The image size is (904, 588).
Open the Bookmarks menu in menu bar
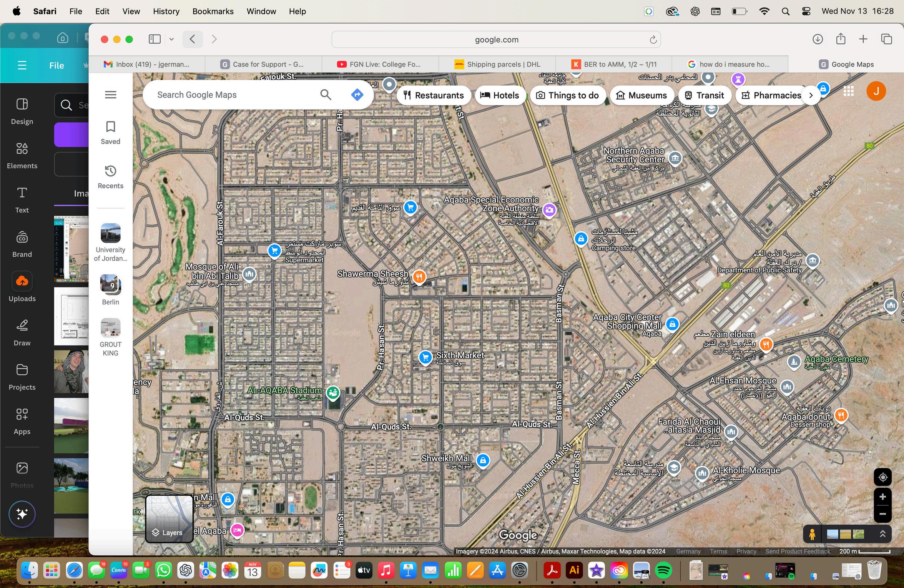click(x=213, y=11)
